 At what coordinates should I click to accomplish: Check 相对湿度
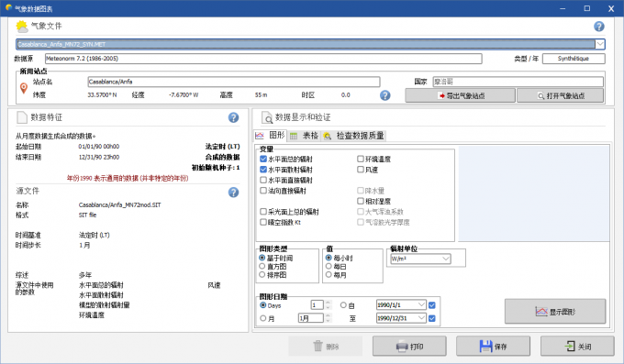(x=360, y=202)
